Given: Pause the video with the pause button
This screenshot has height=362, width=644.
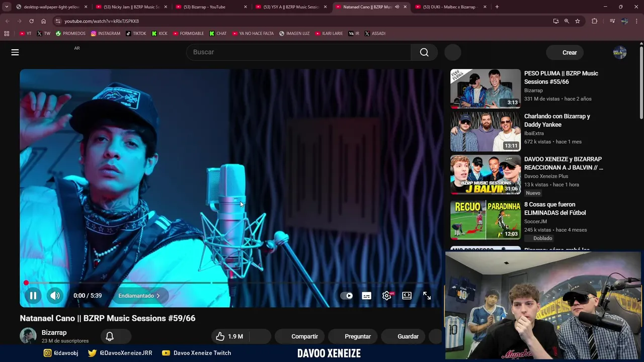Looking at the screenshot, I should click(33, 296).
